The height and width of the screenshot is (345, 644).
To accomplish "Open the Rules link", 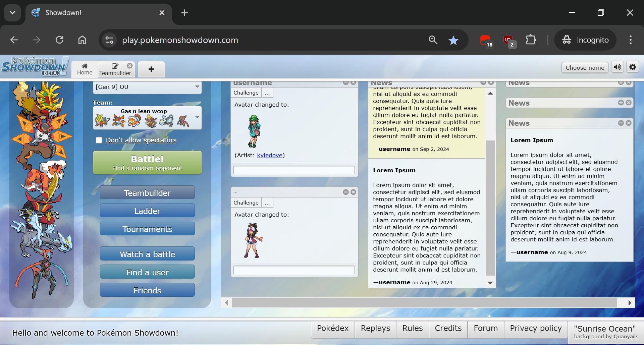I will (413, 329).
